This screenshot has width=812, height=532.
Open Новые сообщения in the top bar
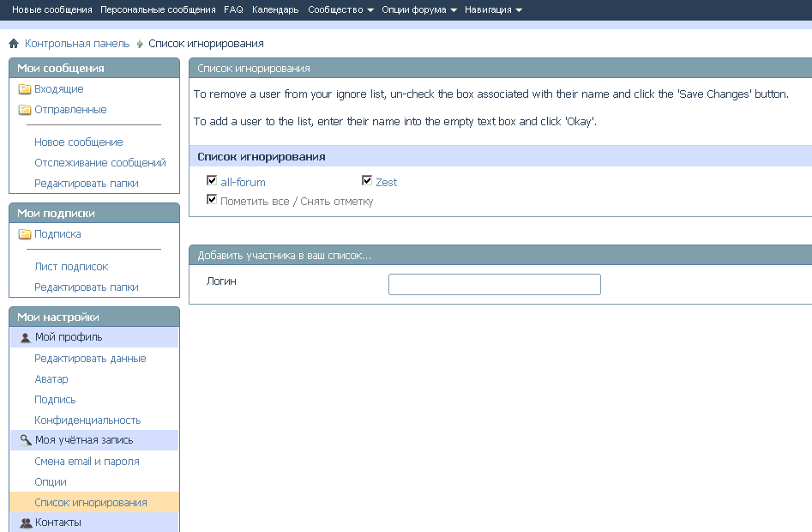[51, 9]
